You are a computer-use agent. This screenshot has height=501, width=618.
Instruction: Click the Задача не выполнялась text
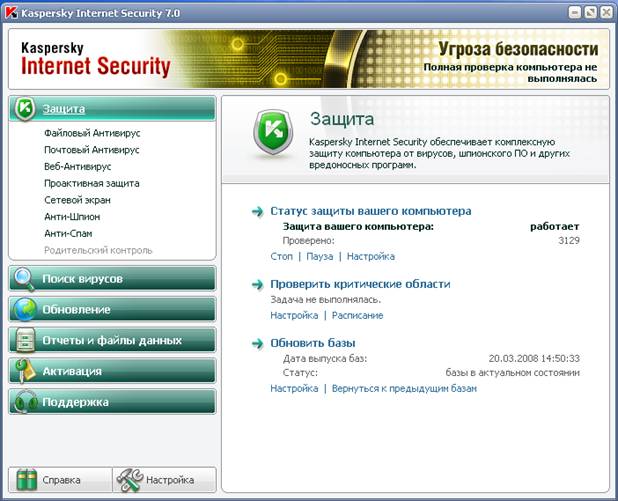(x=326, y=300)
